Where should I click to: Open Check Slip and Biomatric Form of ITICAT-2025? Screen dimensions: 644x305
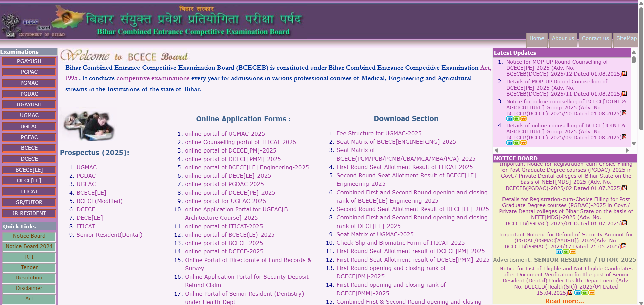click(401, 243)
